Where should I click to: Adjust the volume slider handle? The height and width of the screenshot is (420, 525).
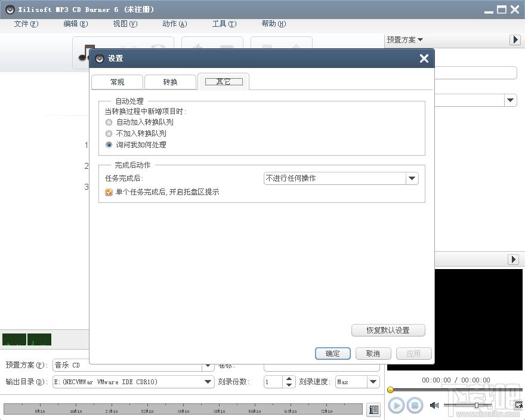477,406
